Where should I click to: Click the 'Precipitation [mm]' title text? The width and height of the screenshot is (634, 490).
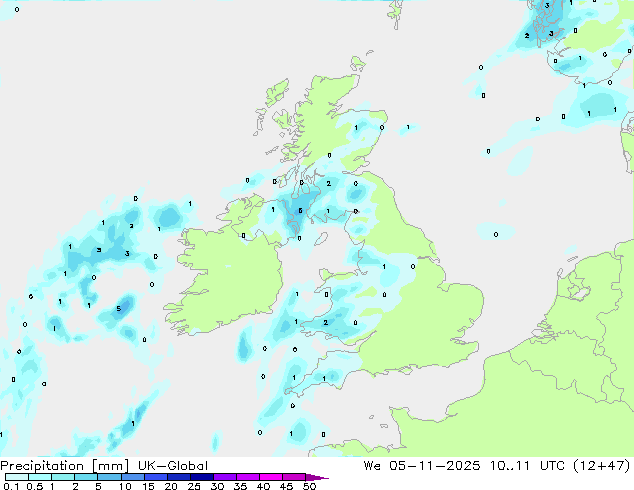tap(64, 466)
